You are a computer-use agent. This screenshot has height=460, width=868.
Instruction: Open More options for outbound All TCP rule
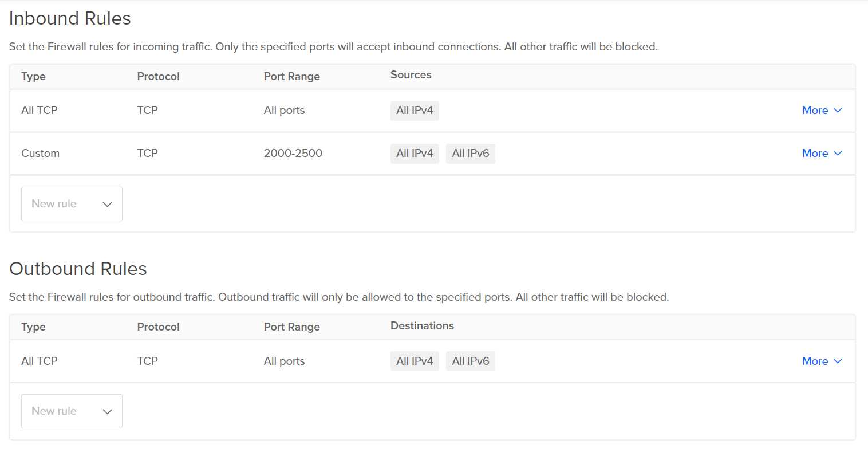coord(822,361)
